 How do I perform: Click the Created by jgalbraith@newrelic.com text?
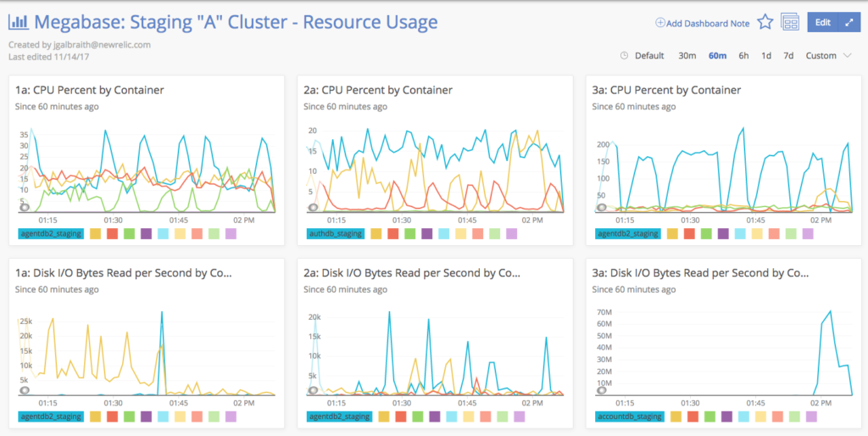[x=80, y=45]
